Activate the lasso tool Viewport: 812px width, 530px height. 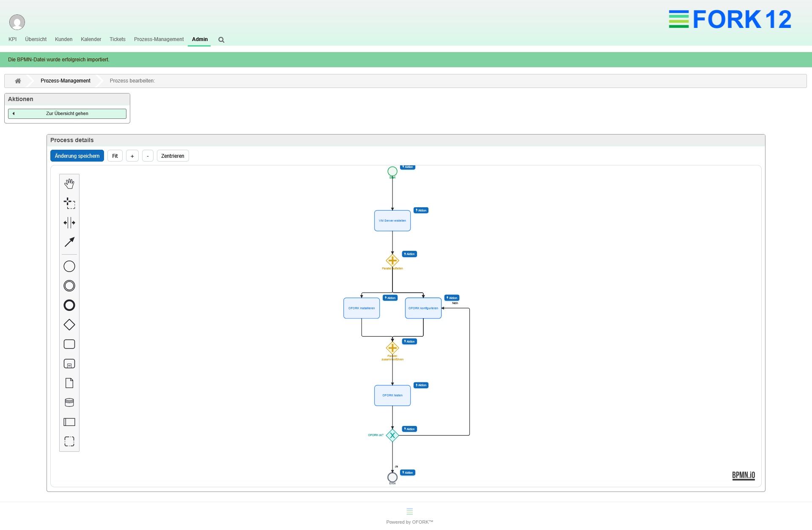(x=69, y=203)
